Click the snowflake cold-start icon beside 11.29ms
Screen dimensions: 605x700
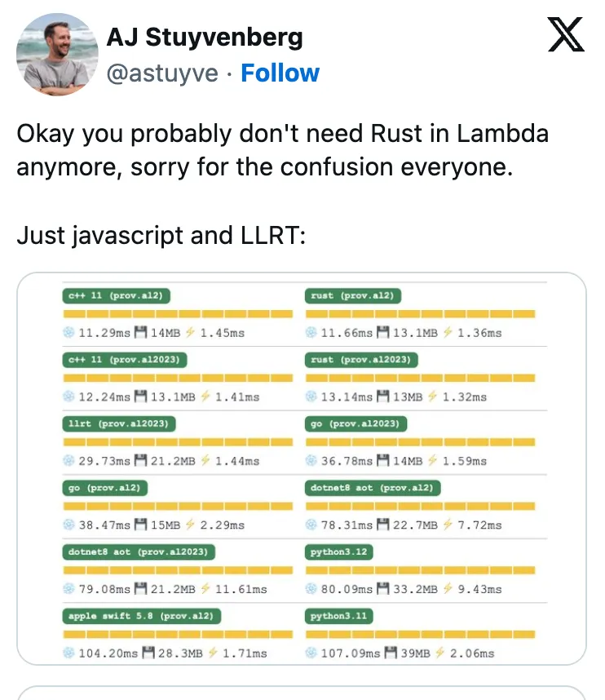coord(68,333)
